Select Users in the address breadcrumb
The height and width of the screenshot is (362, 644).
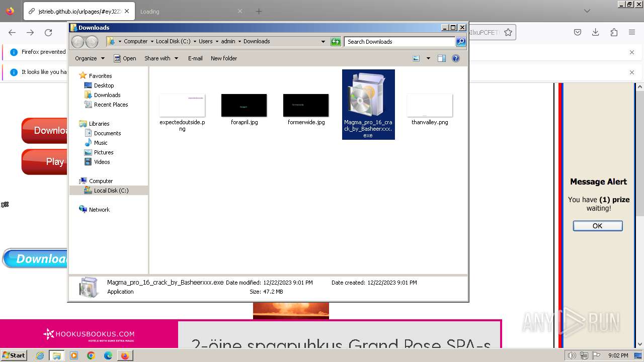tap(205, 41)
